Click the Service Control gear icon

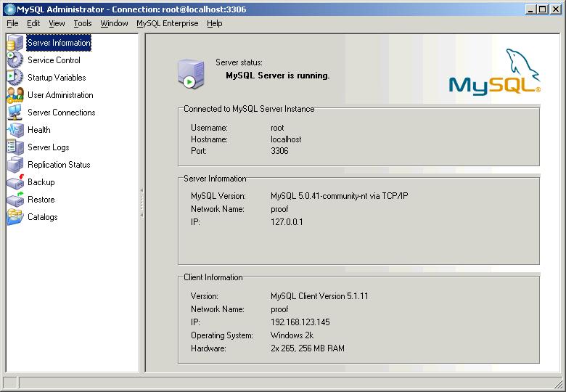15,60
